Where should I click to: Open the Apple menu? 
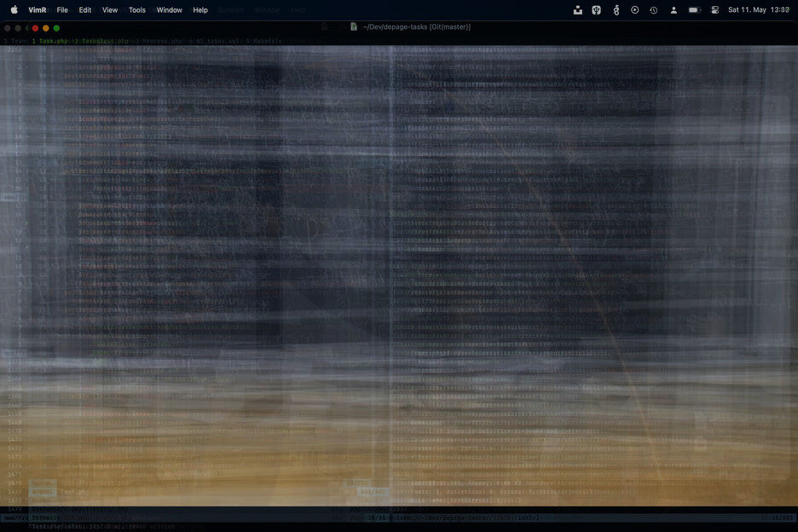(x=14, y=9)
